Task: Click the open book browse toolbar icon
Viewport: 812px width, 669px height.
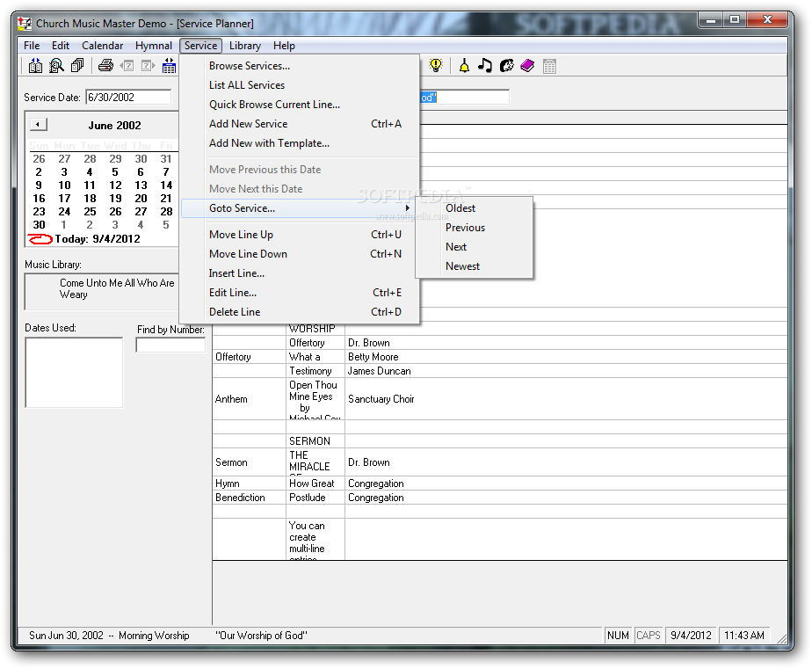Action: pos(35,66)
